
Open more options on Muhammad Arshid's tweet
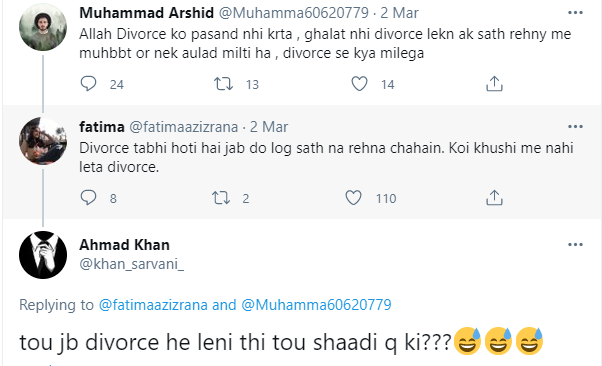[575, 13]
